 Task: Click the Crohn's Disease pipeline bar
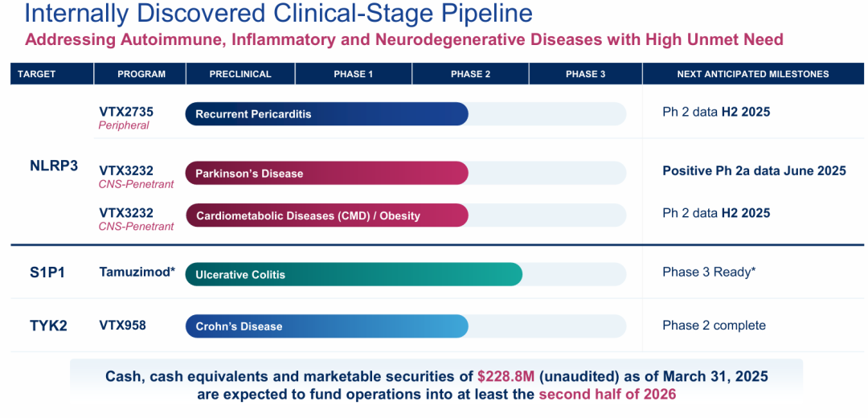(x=326, y=326)
